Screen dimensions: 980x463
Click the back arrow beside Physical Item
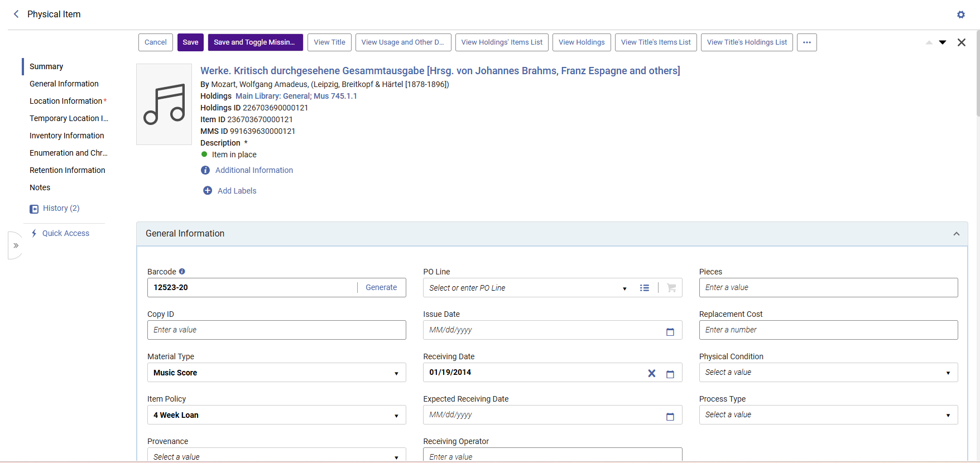tap(16, 14)
